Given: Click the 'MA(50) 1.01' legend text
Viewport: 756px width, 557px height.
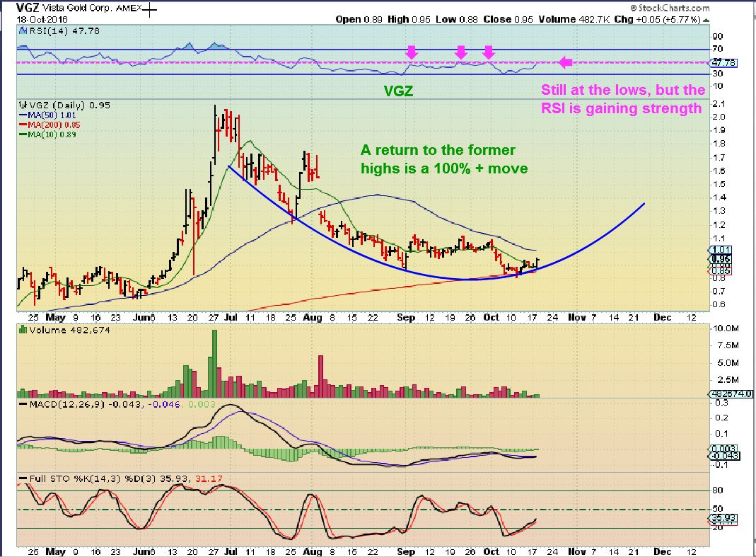Looking at the screenshot, I should tap(52, 115).
